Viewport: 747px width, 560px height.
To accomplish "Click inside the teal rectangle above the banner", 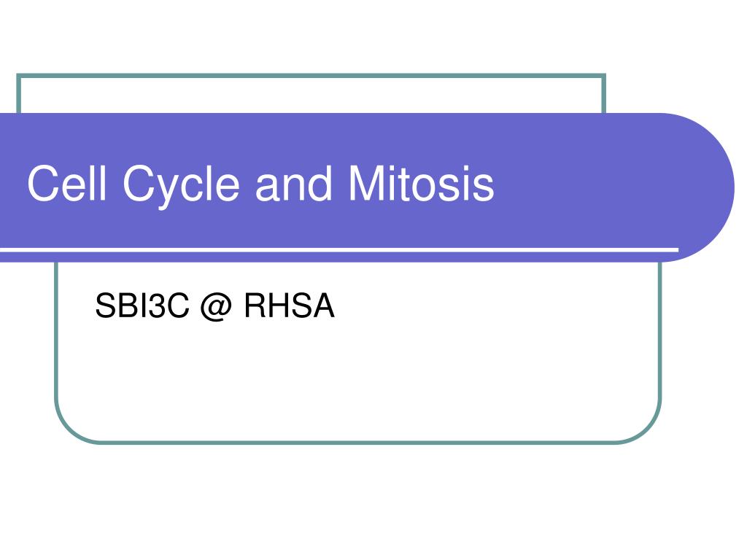I will 311,96.
